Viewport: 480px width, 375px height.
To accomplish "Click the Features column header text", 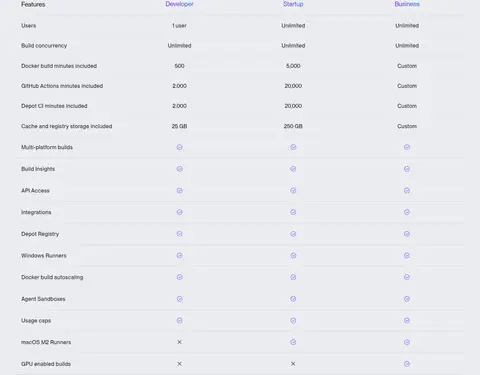I will tap(33, 4).
